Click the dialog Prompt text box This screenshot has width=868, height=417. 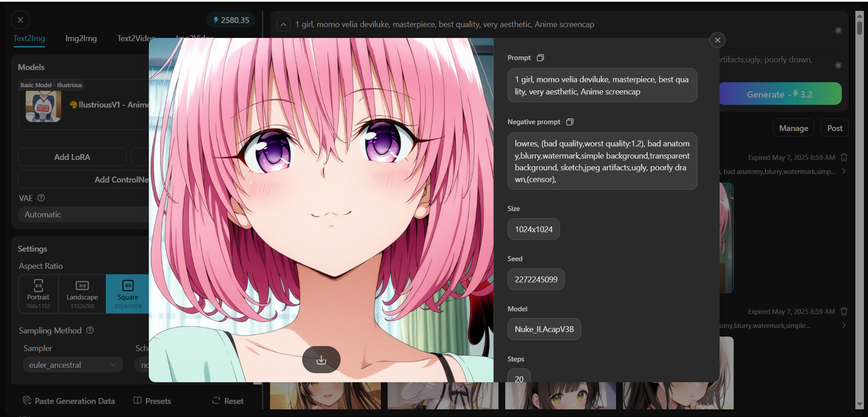[602, 85]
